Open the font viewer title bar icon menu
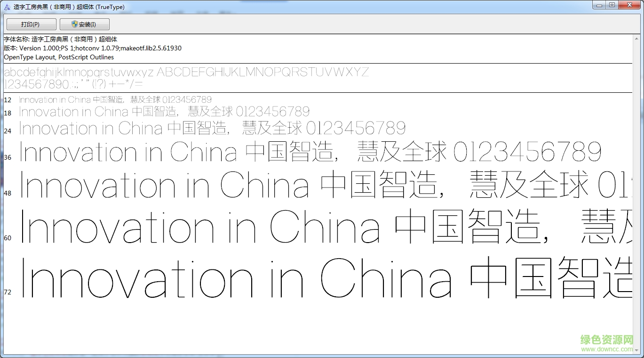 pyautogui.click(x=7, y=7)
